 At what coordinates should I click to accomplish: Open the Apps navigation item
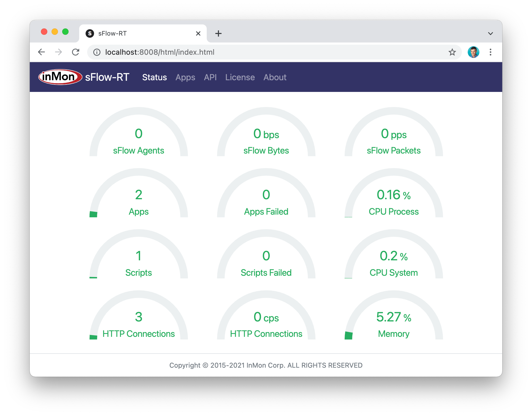[185, 77]
